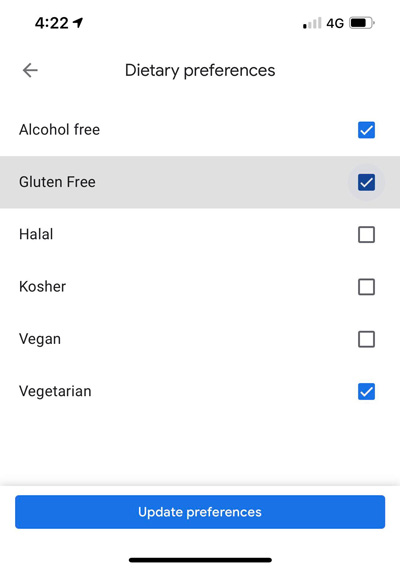Viewport: 400px width, 571px height.
Task: Tap the battery icon in status bar
Action: (x=362, y=23)
